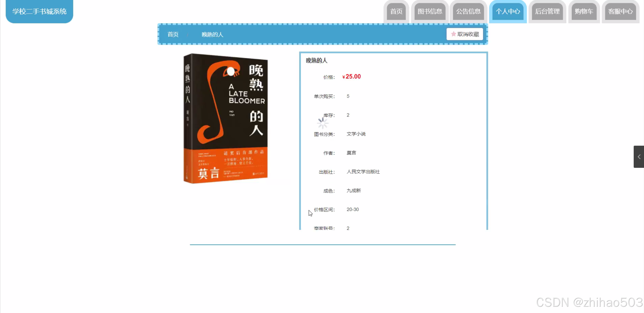Open the 客服中心 customer service tab
The width and height of the screenshot is (644, 313).
(x=620, y=11)
